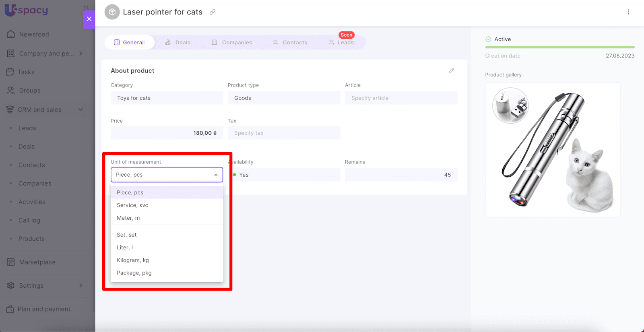Open Plan and payment page
The width and height of the screenshot is (644, 332).
point(44,309)
